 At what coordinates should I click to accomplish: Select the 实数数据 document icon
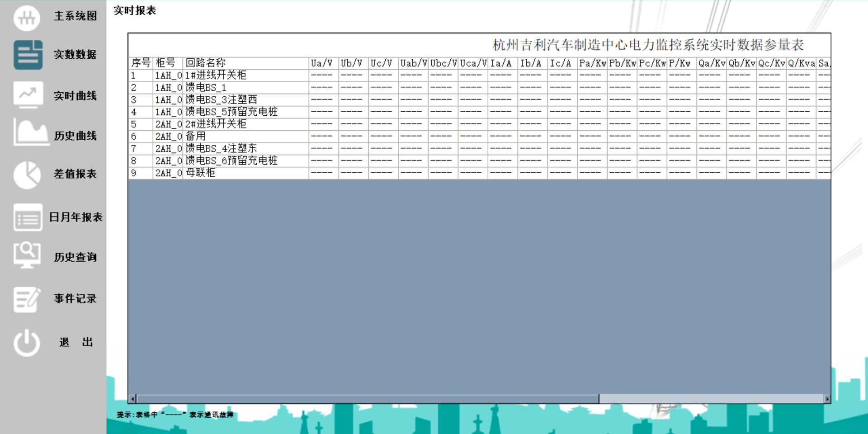tap(27, 55)
